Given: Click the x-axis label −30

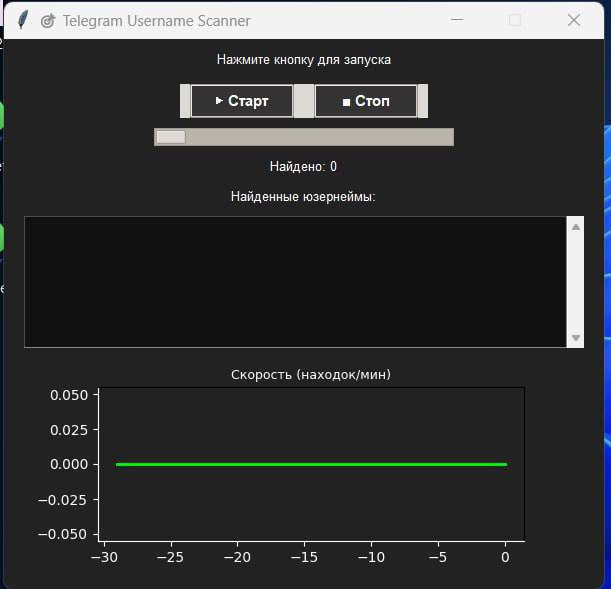Looking at the screenshot, I should coord(104,557).
